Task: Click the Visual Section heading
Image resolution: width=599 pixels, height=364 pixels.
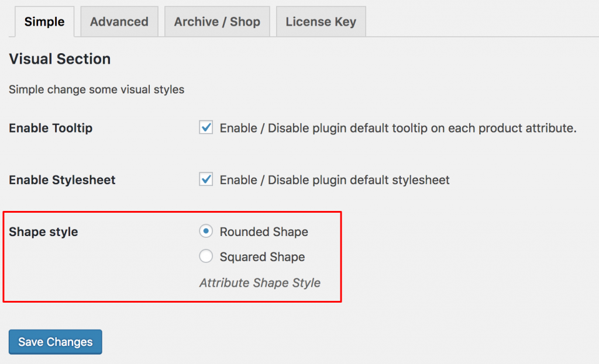Action: [x=59, y=59]
